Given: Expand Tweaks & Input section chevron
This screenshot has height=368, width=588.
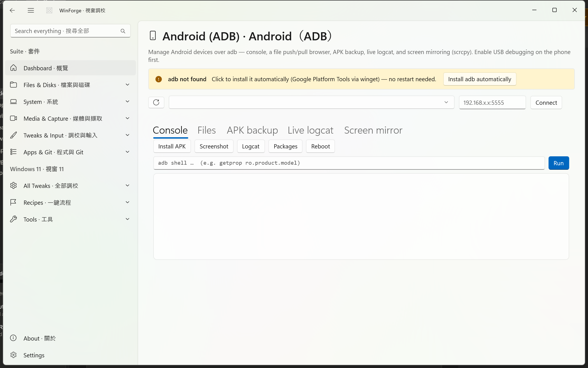Looking at the screenshot, I should [127, 135].
